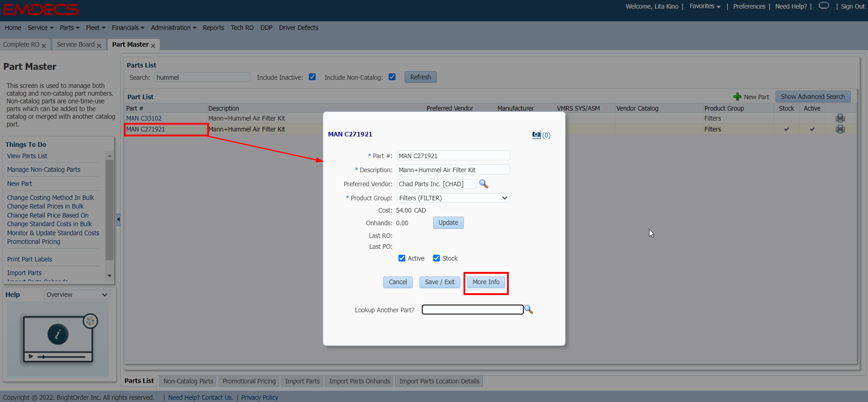This screenshot has height=402, width=868.
Task: Uncheck the Stock checkbox in dialog
Action: [x=436, y=258]
